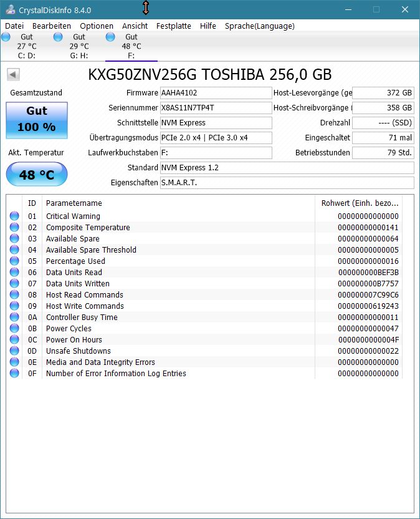Click the 48 °C temperature button

tap(37, 174)
